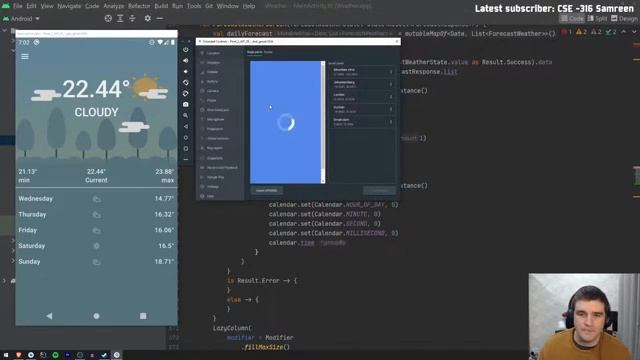Open options for London saved point
Screen dimensions: 640x360
pos(391,97)
